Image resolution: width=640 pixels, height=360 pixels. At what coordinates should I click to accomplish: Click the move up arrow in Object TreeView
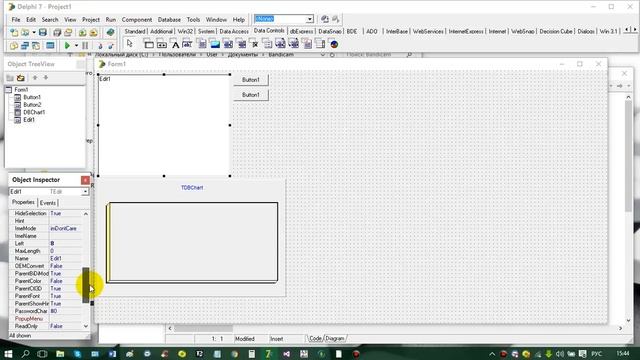[35, 78]
